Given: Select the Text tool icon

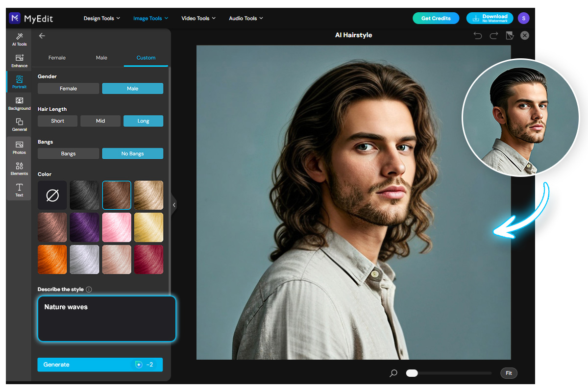Looking at the screenshot, I should pos(19,190).
